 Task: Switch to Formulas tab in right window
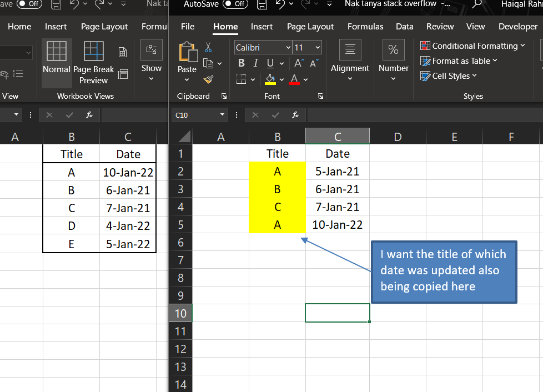click(365, 27)
